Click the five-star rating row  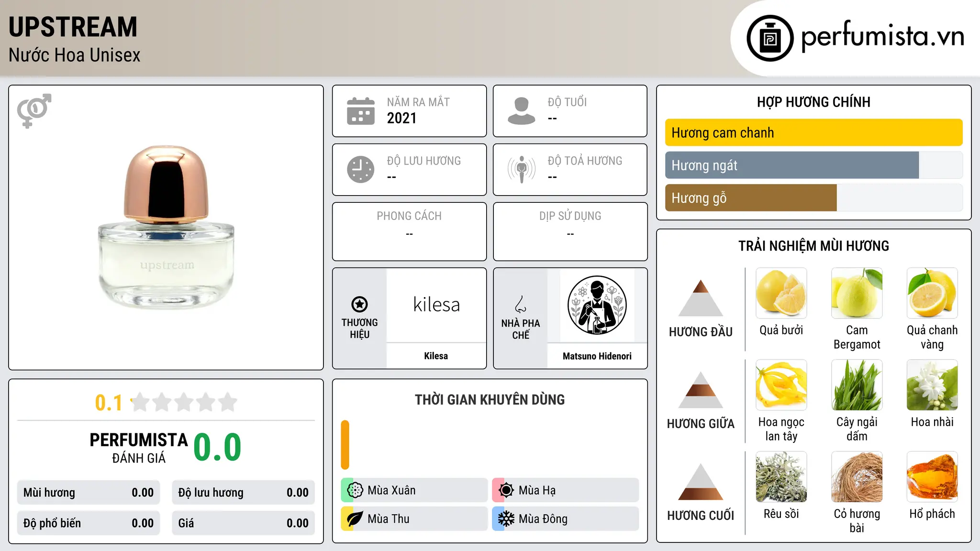tap(184, 402)
